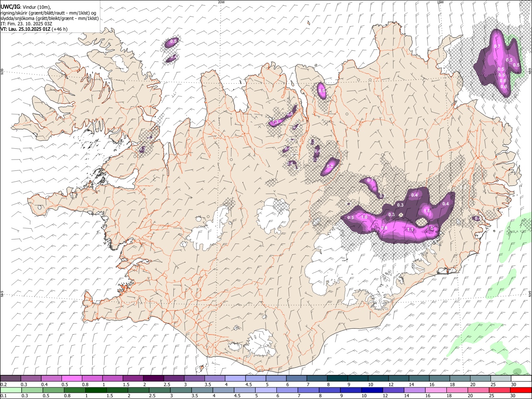Click the 'VT: Lau. 25.10.2025 01Z (+46 h)' line
Viewport: 532px width, 399px height.
34,29
